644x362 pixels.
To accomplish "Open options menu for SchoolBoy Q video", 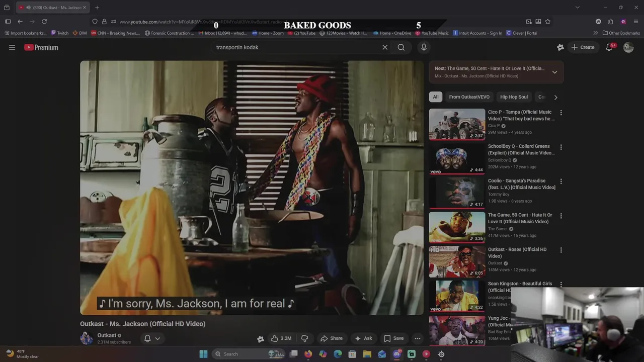I will pos(561,147).
